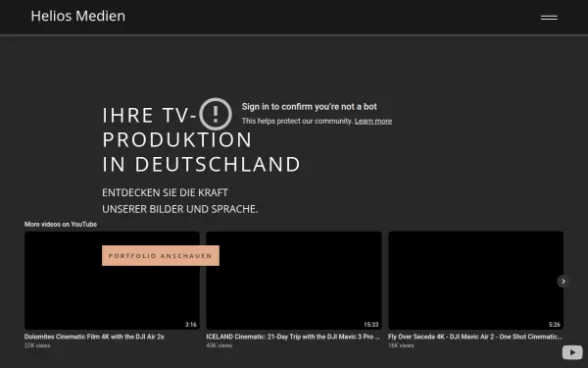Click the 16K views text
Screen dimensions: 588x368
point(401,345)
